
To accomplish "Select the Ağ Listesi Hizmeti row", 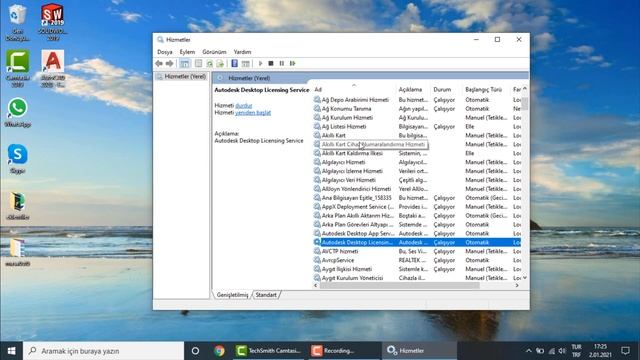I will coord(416,127).
